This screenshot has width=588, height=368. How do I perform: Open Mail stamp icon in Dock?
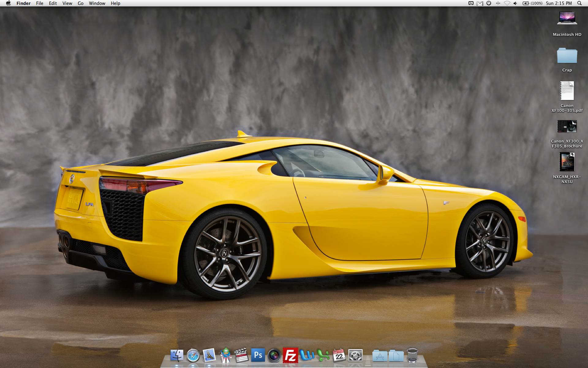point(209,355)
